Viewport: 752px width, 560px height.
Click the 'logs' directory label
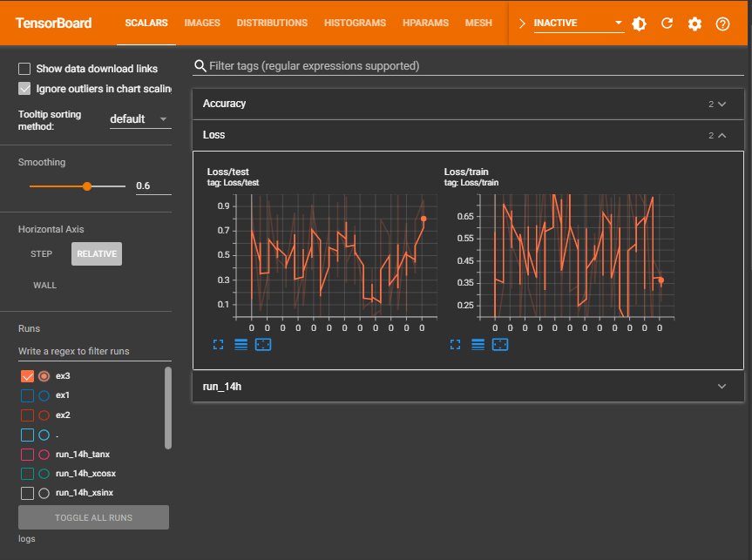(26, 539)
